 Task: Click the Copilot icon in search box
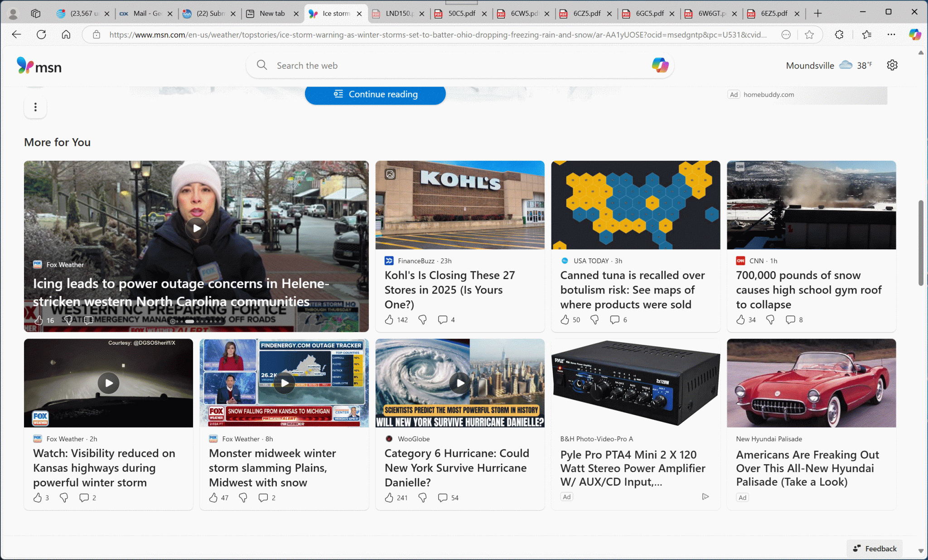(x=660, y=65)
